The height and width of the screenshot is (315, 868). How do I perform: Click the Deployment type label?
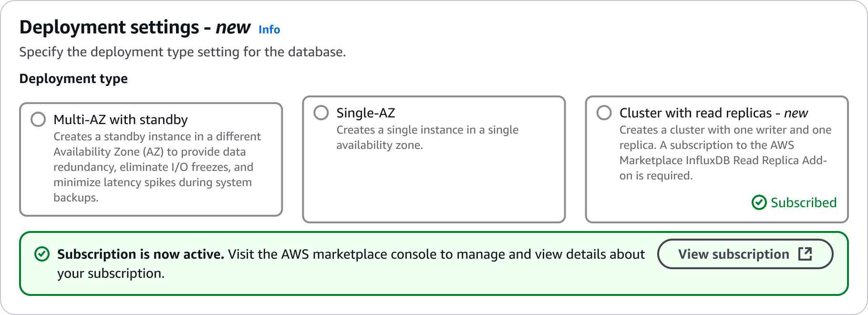[x=72, y=78]
